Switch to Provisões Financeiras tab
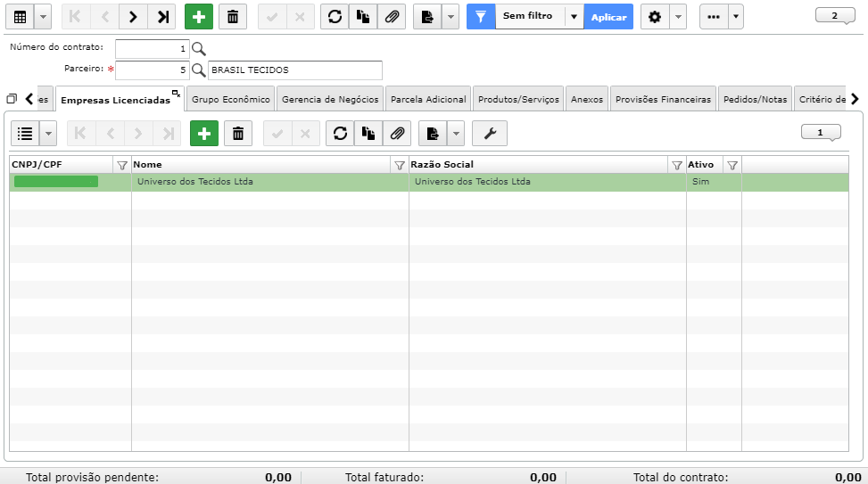Viewport: 868px width, 484px height. click(x=663, y=100)
